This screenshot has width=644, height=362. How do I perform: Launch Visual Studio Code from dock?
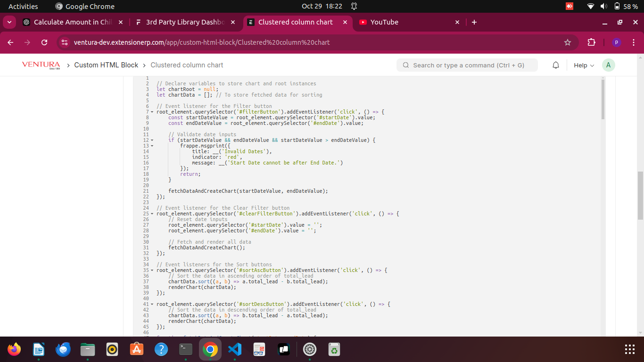[235, 349]
